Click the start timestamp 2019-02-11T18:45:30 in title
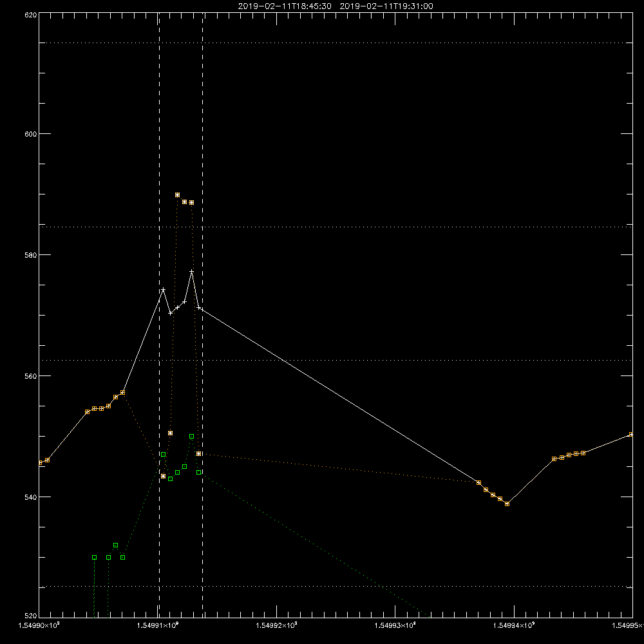 (x=285, y=6)
